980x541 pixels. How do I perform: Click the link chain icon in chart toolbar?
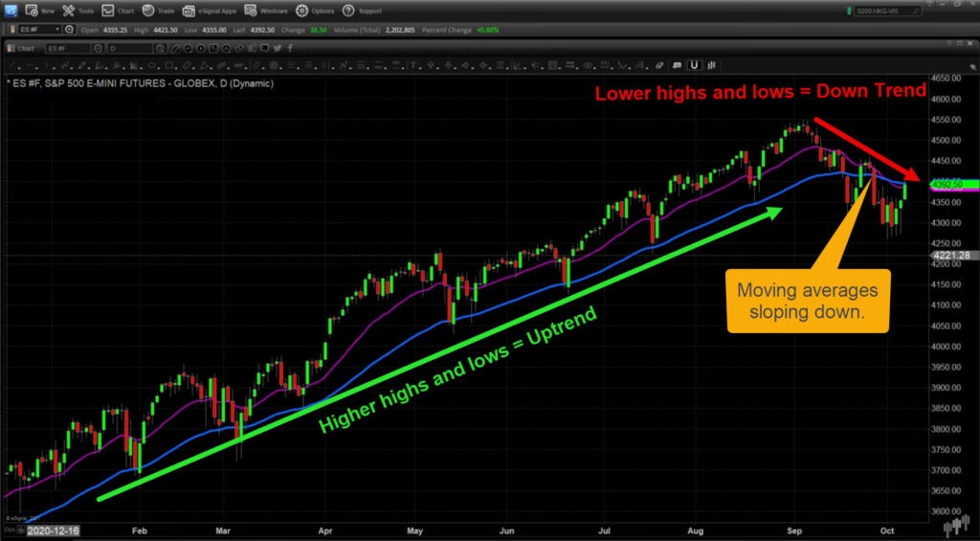238,48
